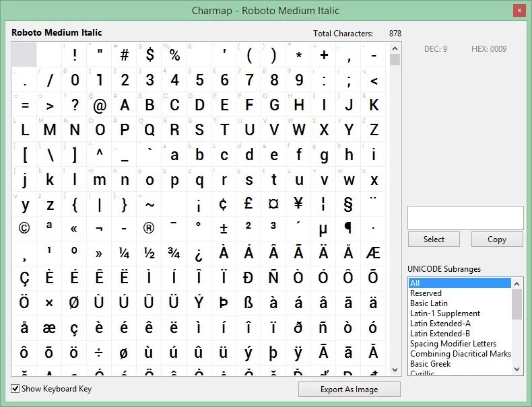Image resolution: width=532 pixels, height=407 pixels.
Task: Pick the one half ½ fraction glyph
Action: click(149, 254)
